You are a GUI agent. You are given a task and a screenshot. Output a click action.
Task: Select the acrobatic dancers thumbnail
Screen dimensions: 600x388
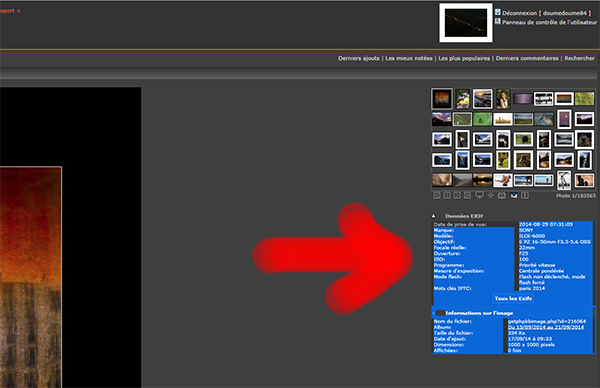[503, 180]
